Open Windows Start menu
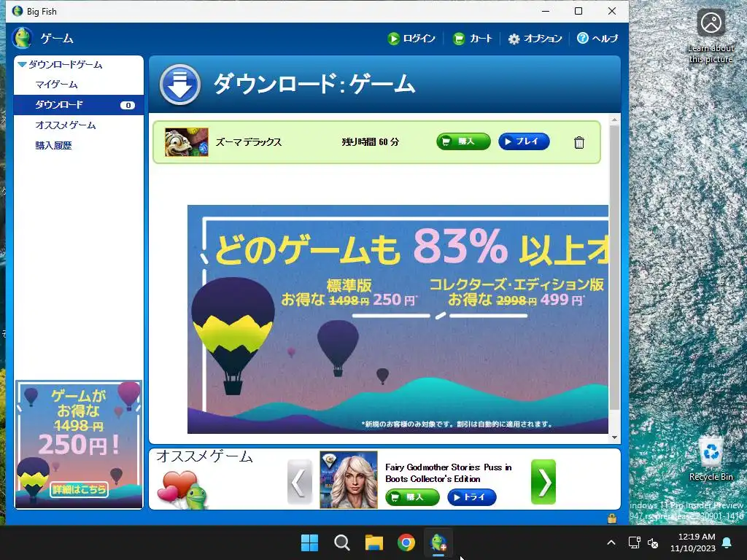Screen dimensions: 747x560 (x=309, y=542)
